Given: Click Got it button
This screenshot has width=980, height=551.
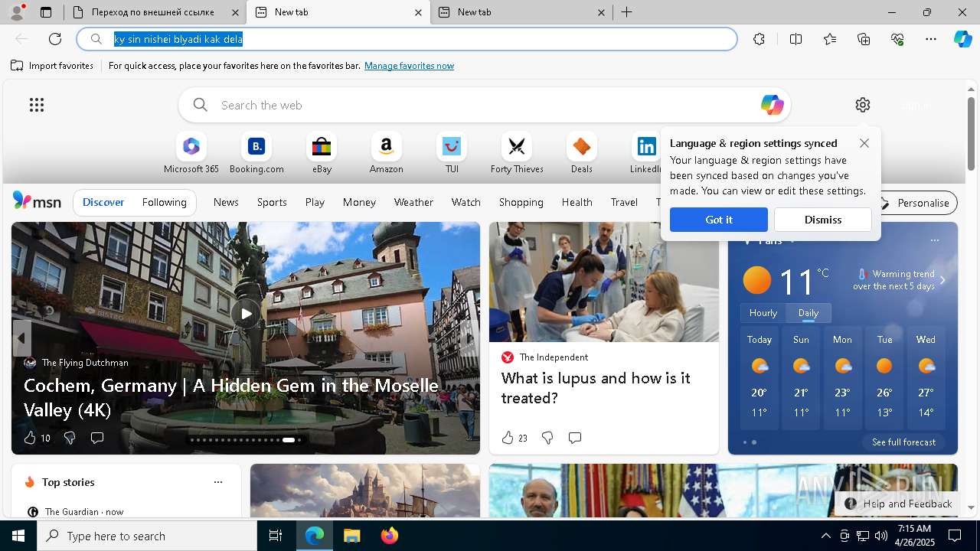Looking at the screenshot, I should click(x=719, y=220).
